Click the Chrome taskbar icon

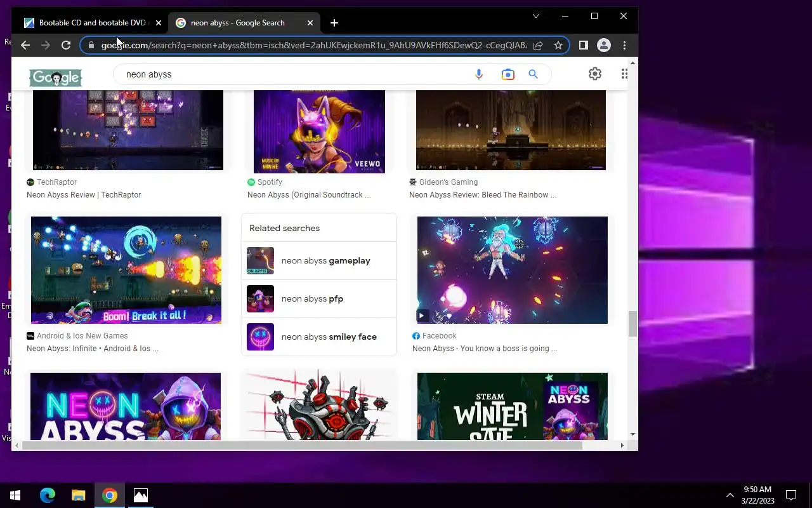(110, 495)
